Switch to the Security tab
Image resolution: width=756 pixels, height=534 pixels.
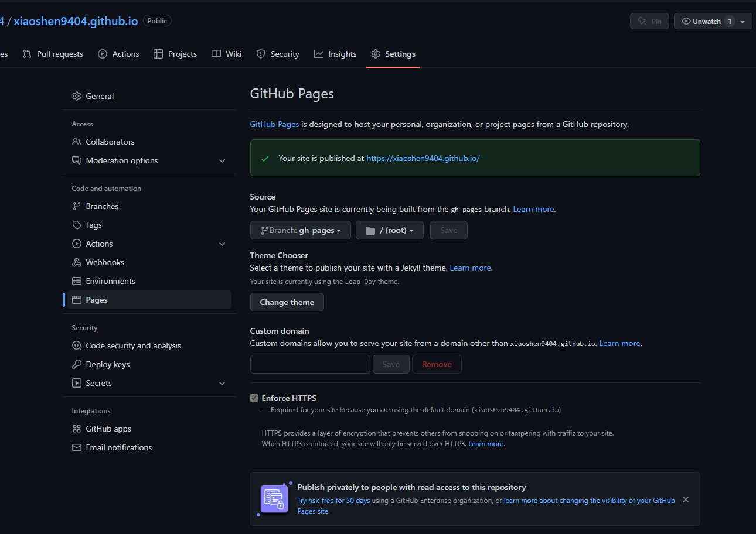(x=278, y=54)
